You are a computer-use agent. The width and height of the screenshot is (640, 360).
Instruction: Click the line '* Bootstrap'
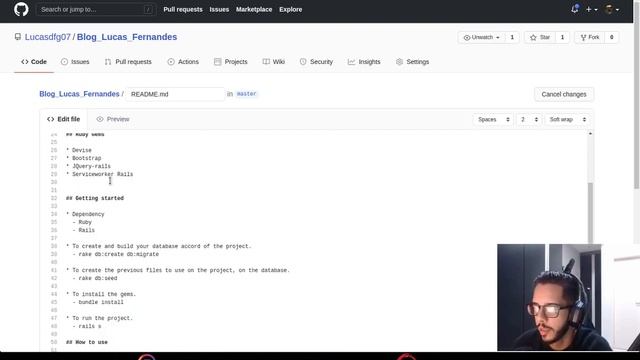tap(84, 158)
